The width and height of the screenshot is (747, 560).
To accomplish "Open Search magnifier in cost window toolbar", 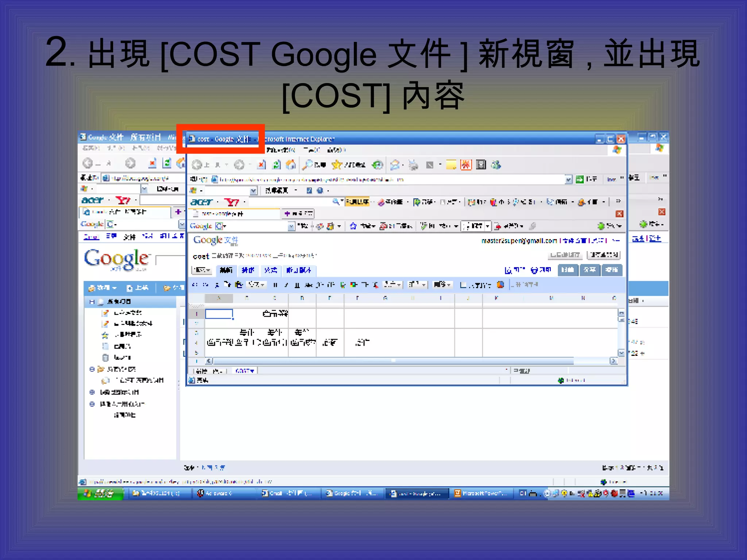I will pos(308,165).
